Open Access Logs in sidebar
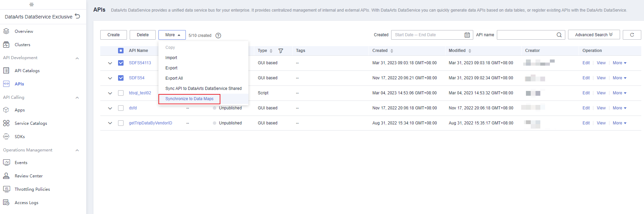Viewport: 644px width, 214px height. (x=26, y=202)
